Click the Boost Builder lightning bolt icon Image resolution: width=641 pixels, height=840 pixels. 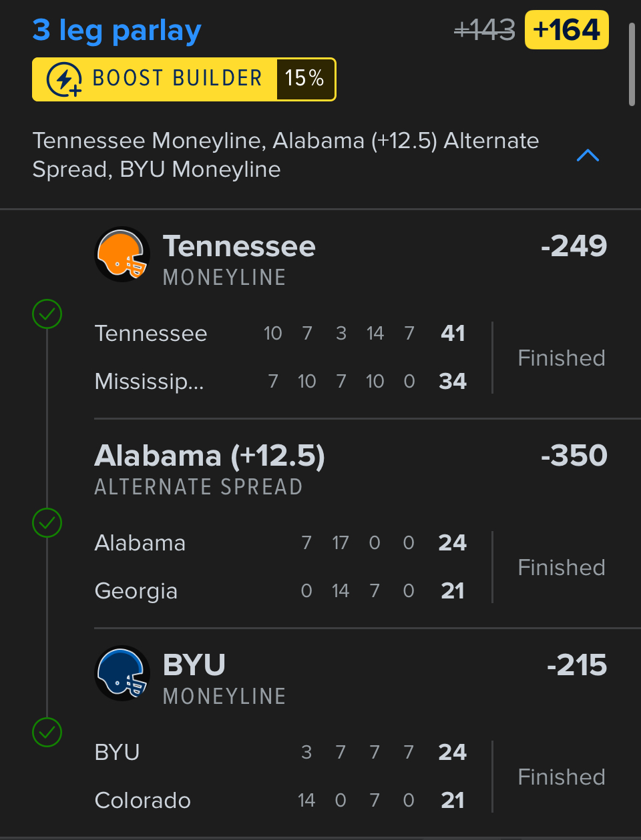[64, 79]
